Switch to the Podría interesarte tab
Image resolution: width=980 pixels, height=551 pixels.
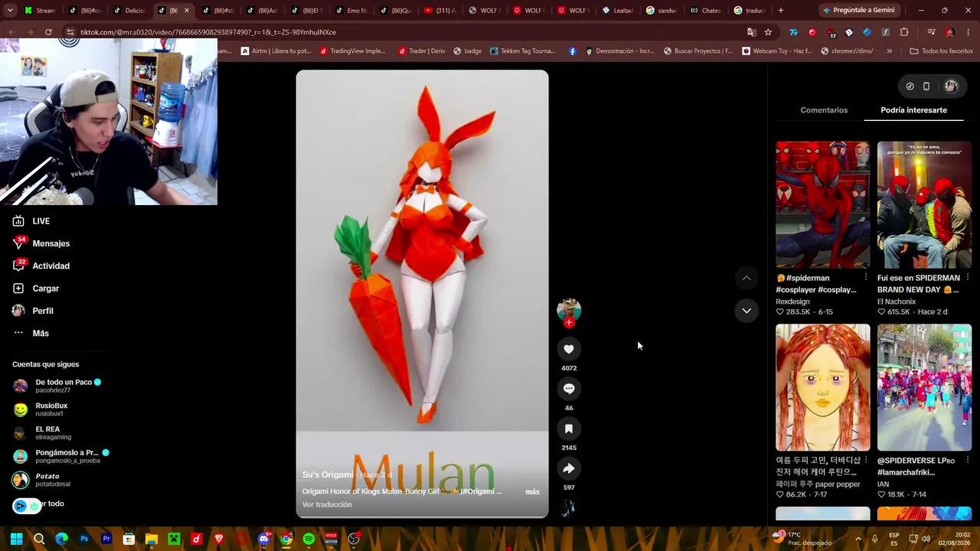coord(913,110)
